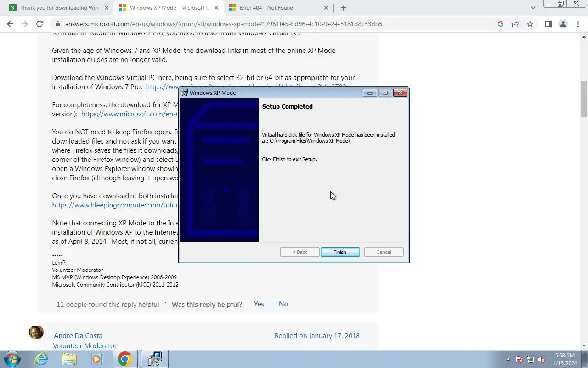Screen dimensions: 588x368
Task: Click the Cancel button in setup dialog
Action: 384,252
